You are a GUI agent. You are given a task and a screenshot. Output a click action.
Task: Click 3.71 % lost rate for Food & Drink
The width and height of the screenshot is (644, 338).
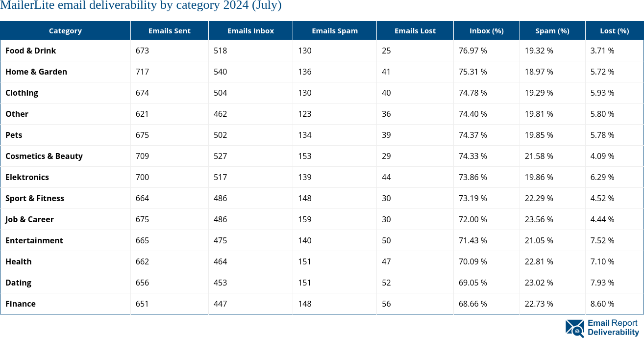click(602, 51)
